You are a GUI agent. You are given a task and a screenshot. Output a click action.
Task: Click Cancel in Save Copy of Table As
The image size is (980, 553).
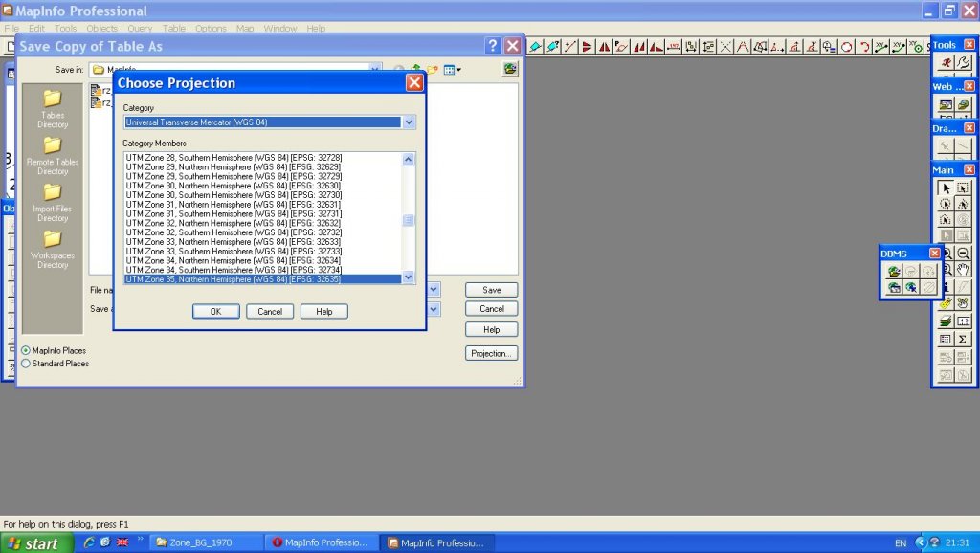tap(491, 309)
